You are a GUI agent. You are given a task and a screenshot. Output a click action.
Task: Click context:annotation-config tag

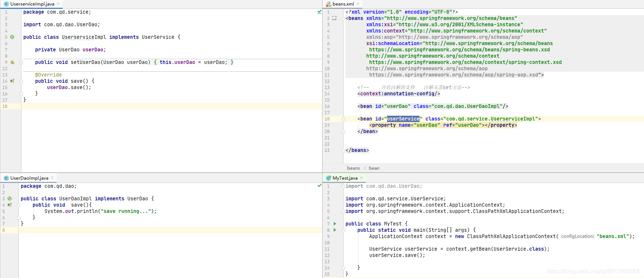click(399, 94)
